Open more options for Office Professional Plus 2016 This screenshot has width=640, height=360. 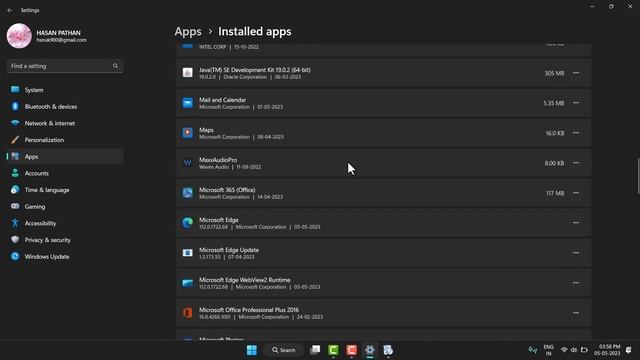576,313
